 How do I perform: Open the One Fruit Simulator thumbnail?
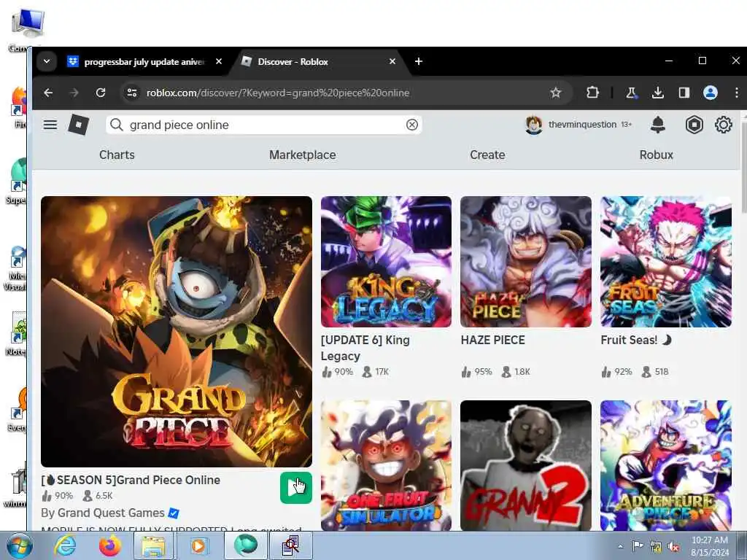tap(386, 465)
